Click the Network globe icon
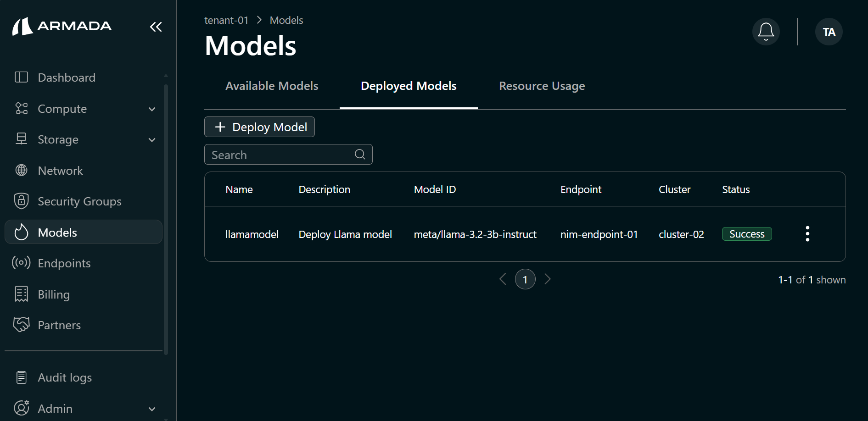 22,170
